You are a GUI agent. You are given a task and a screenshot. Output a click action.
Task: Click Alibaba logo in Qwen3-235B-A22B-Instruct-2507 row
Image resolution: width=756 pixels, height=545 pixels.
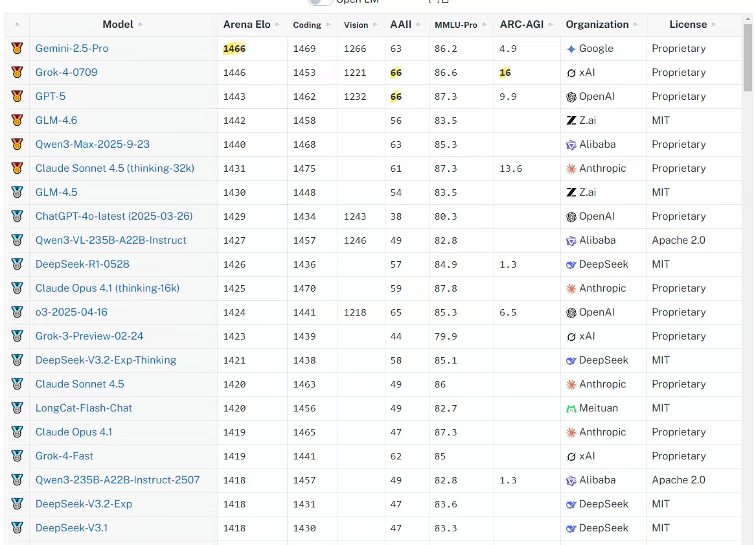coord(571,480)
